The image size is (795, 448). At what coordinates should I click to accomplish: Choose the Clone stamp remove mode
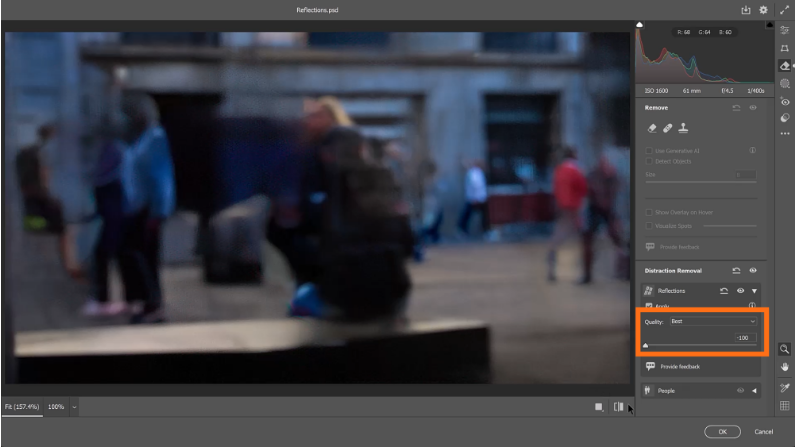click(x=684, y=128)
